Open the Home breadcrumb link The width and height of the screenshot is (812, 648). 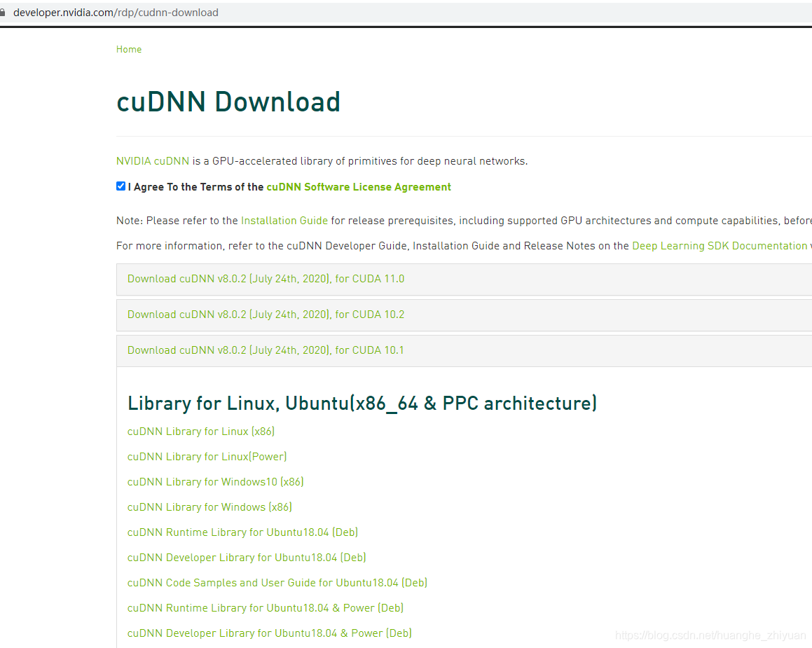[129, 49]
